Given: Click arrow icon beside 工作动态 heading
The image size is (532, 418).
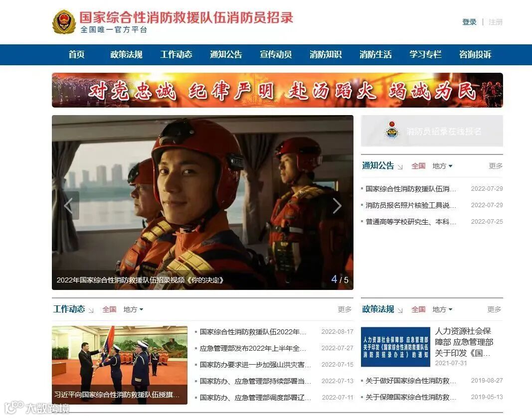Looking at the screenshot, I should (91, 310).
